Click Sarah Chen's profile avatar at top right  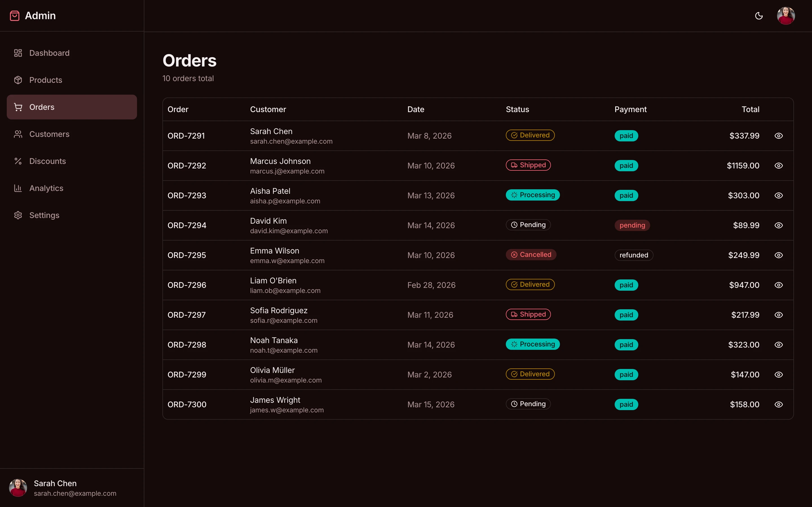pyautogui.click(x=786, y=15)
